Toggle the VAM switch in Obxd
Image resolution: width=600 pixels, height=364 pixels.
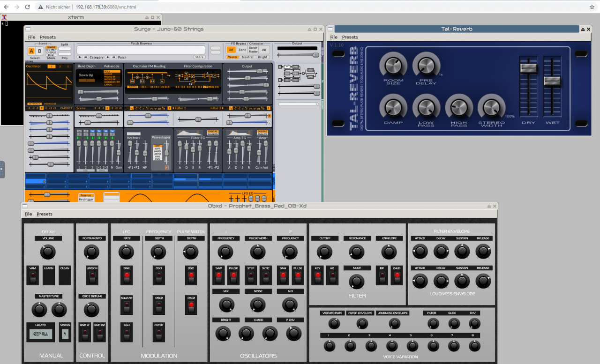pyautogui.click(x=32, y=278)
